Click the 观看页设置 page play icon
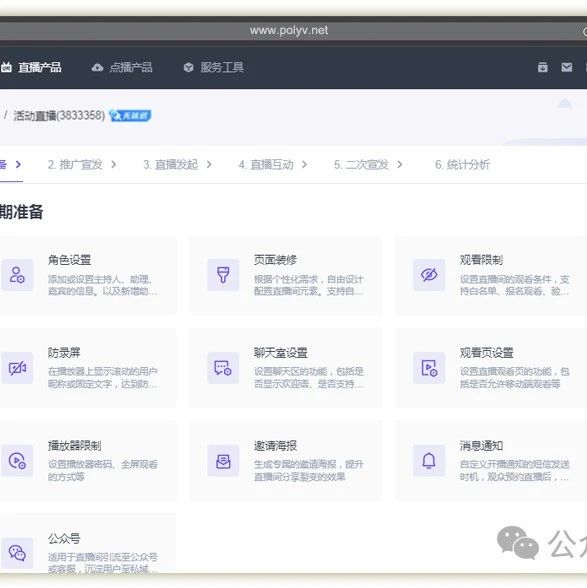Screen dimensions: 587x588 coord(429,368)
